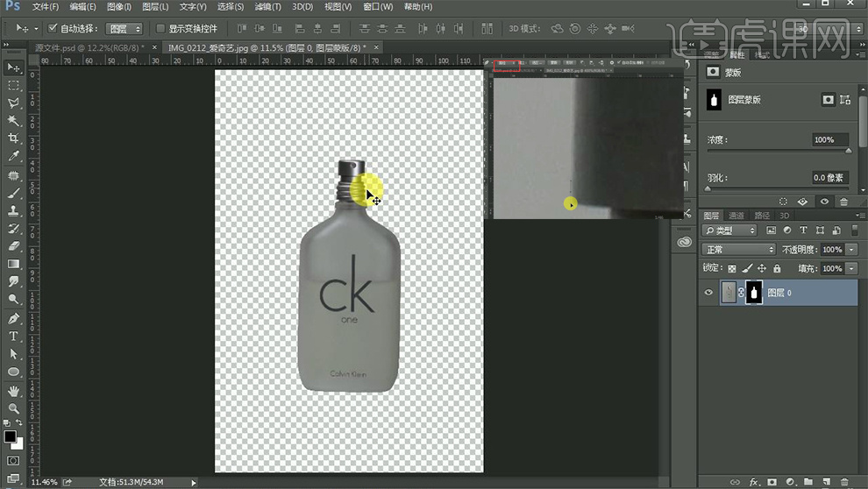
Task: Switch to the 源文件.psd document tab
Action: pyautogui.click(x=89, y=47)
